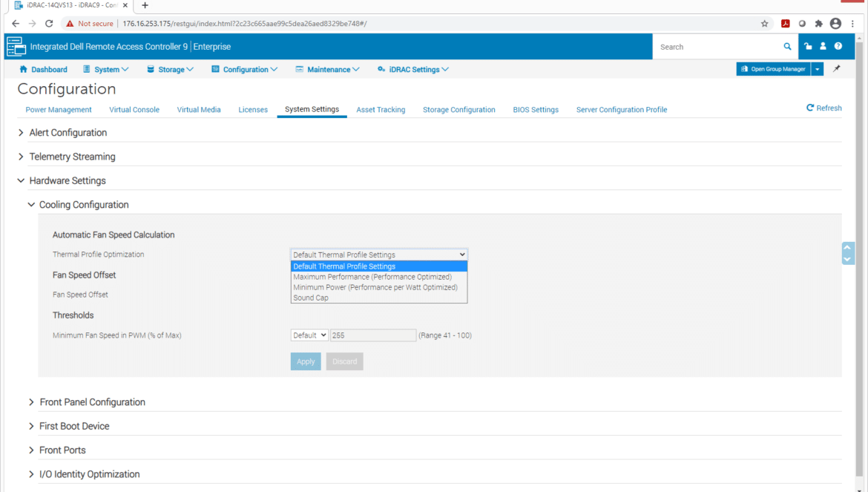Click the iDRAC logo icon in header
The height and width of the screenshot is (492, 868).
[x=16, y=47]
